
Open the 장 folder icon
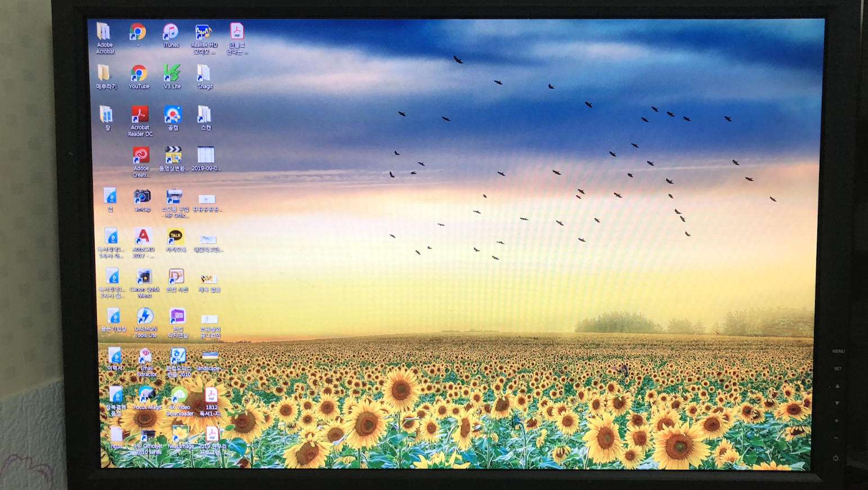coord(106,118)
